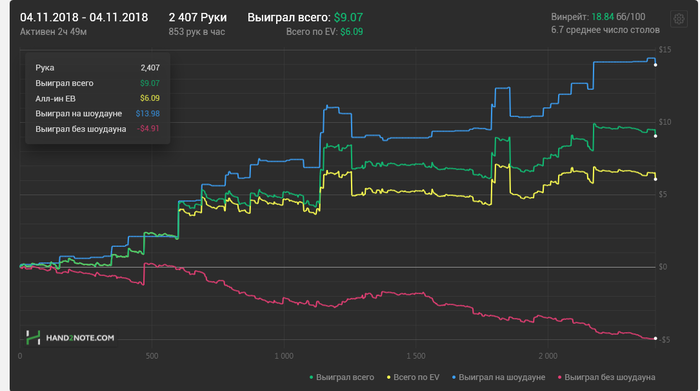Click the '2 407 Руки' hands count

(x=197, y=17)
